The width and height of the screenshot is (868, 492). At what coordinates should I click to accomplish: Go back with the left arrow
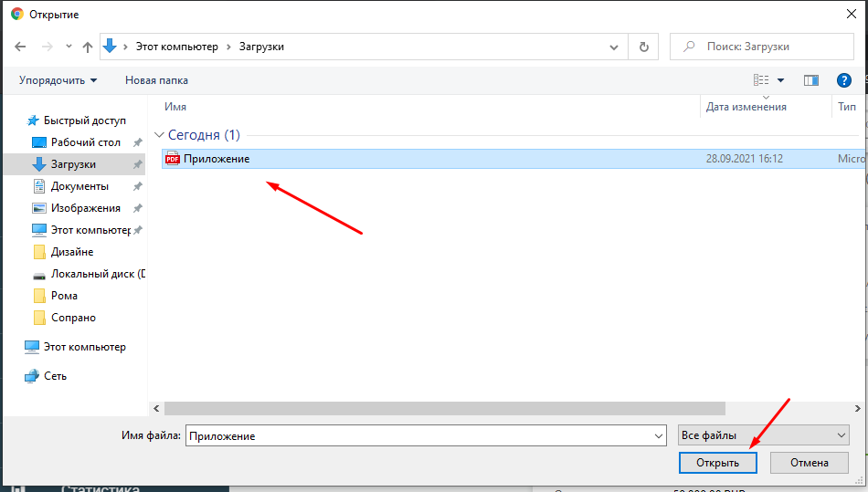(20, 47)
